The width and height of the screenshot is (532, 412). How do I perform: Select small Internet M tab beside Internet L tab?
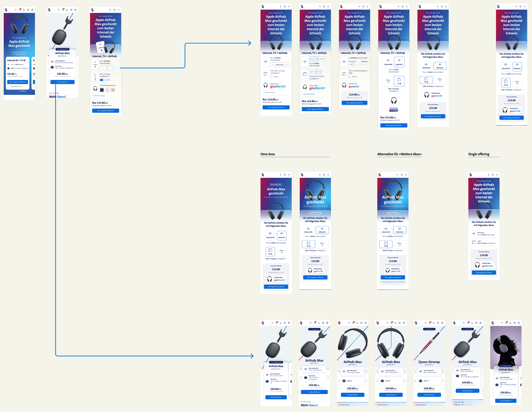click(314, 59)
